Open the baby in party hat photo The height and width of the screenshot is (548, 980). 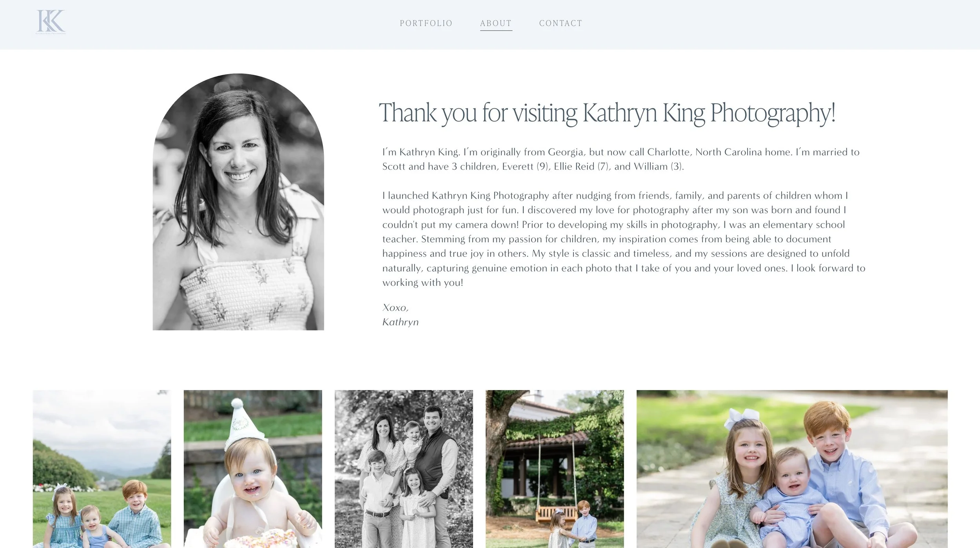click(x=253, y=469)
